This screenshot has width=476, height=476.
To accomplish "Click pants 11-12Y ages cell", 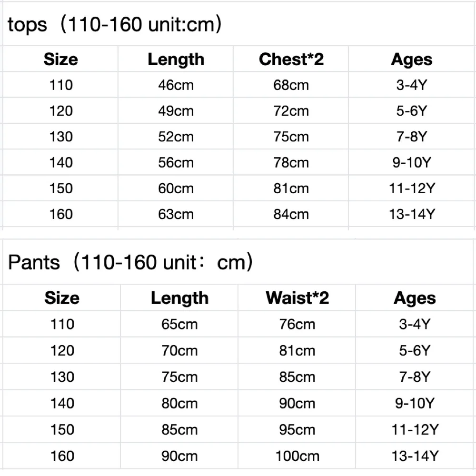I will click(x=415, y=429).
